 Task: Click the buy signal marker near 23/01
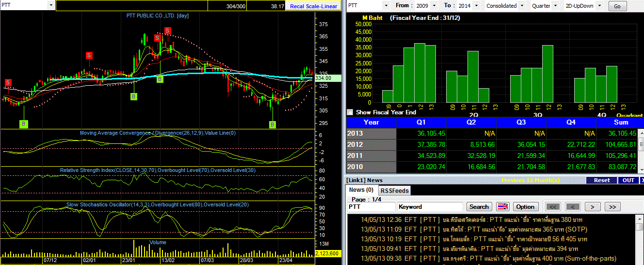point(133,97)
